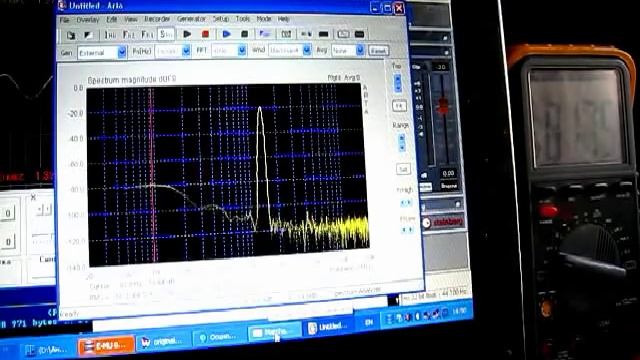Stop the generator with the dark square button
Image resolution: width=640 pixels, height=360 pixels.
pos(244,34)
